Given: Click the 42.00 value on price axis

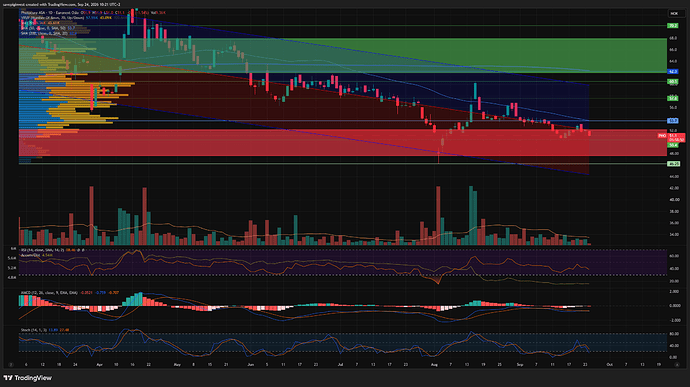Looking at the screenshot, I should 674,188.
